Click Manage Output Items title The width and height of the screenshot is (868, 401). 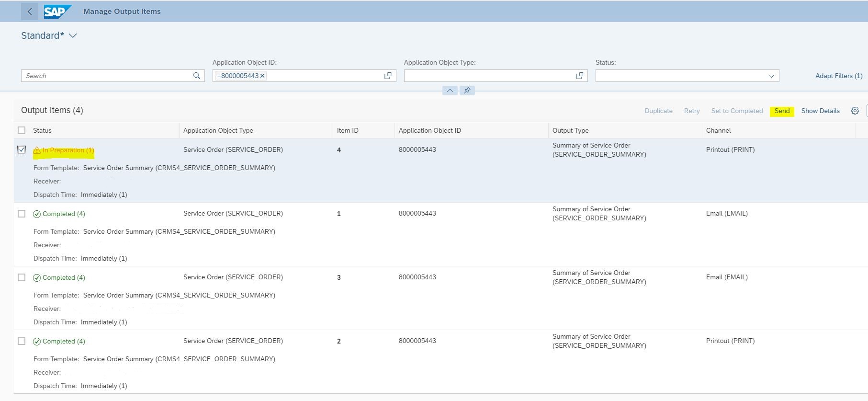[122, 11]
